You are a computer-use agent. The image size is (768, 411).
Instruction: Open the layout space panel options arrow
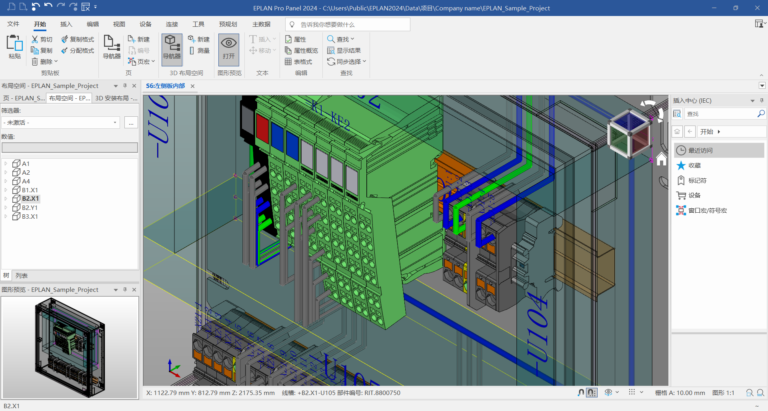116,86
